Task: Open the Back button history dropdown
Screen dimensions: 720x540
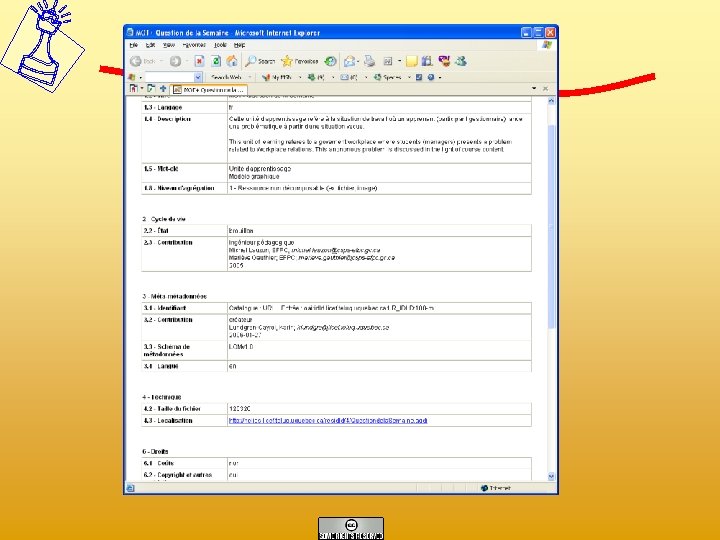Action: (x=162, y=61)
